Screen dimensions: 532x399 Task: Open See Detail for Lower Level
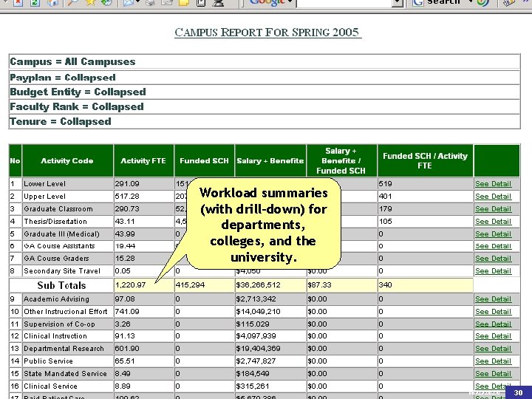(493, 184)
